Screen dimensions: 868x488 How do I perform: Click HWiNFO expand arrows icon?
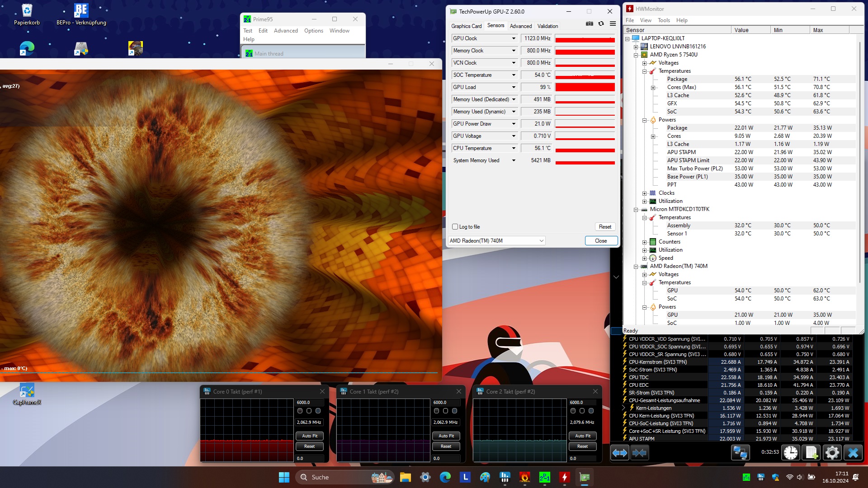(619, 453)
